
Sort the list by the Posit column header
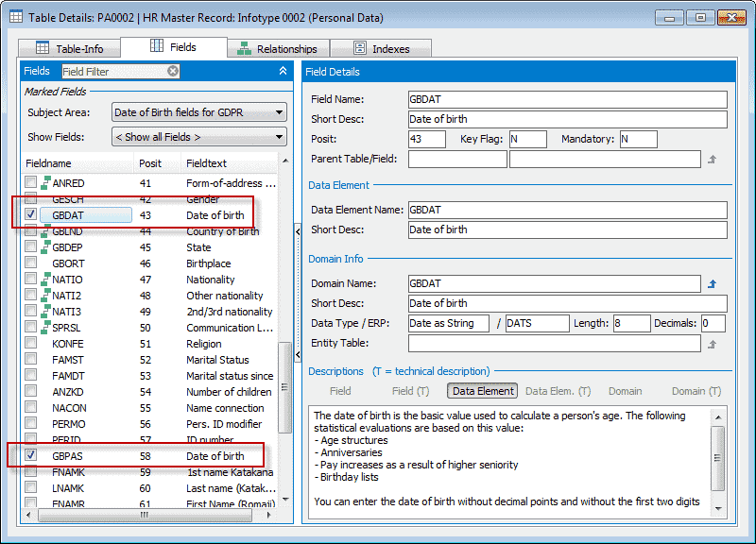pos(157,163)
